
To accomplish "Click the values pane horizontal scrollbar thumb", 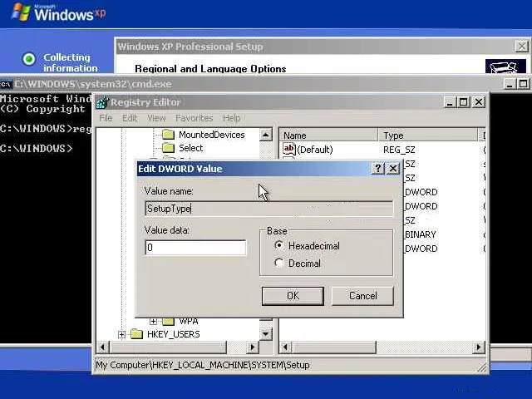I will 333,347.
